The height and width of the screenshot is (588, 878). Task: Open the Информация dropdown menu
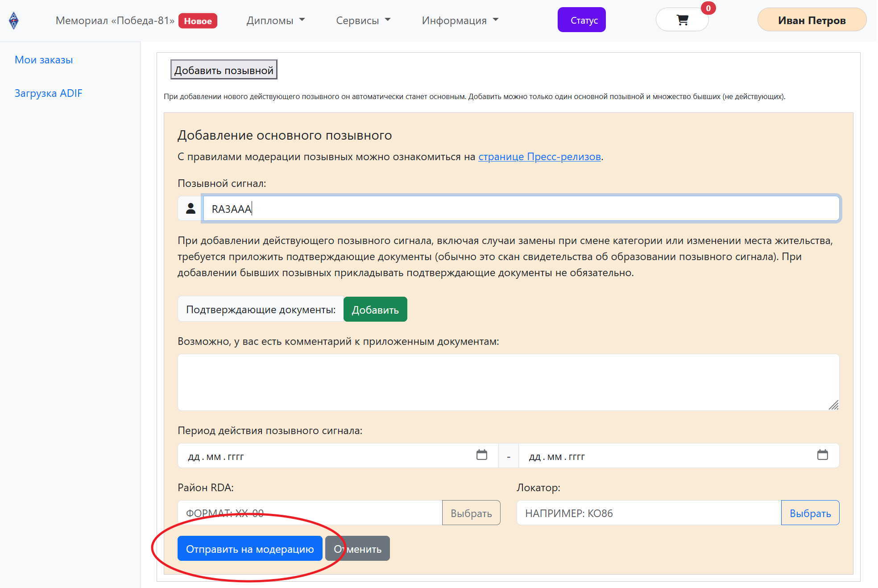(460, 21)
